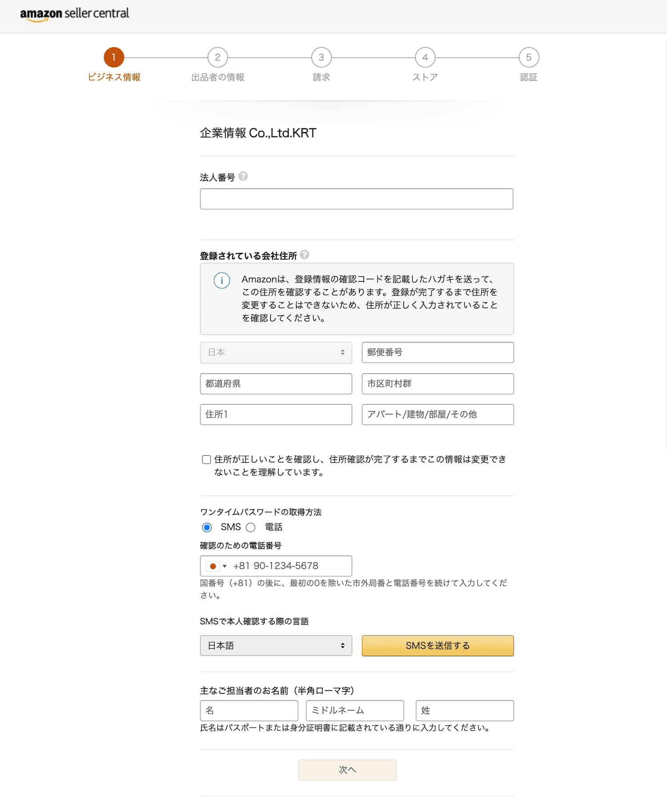
Task: Click the step 3 請求 circle
Action: point(321,57)
